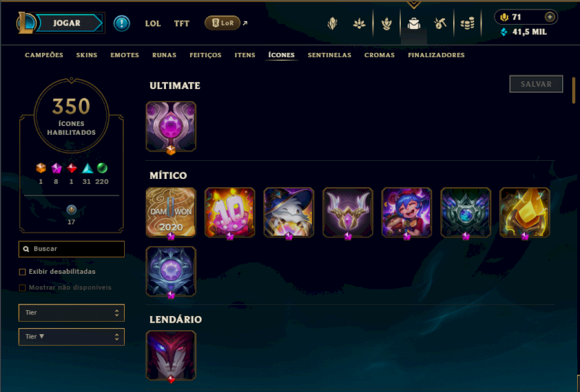Filter by the orange Ultimate gem
Viewport: 580px width, 392px height.
tap(41, 168)
